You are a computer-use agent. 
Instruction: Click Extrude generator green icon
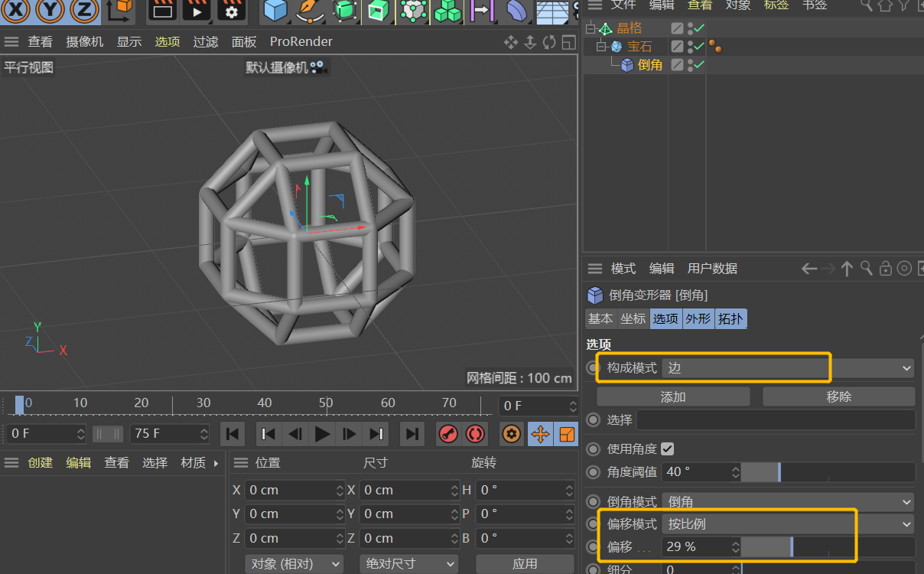click(x=378, y=11)
